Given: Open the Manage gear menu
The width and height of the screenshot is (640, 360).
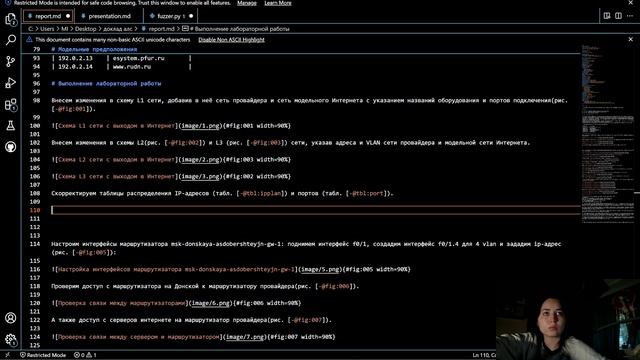Looking at the screenshot, I should click(x=11, y=339).
